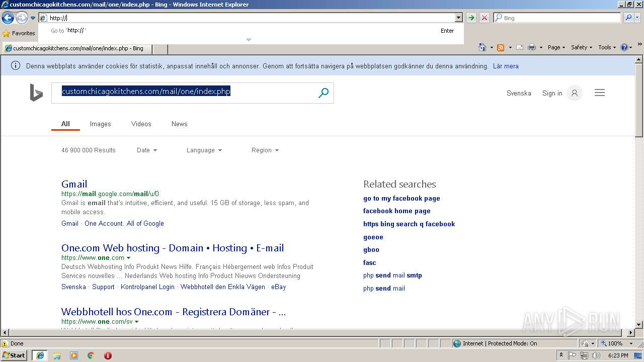
Task: Click the Bing page search field
Action: tap(184, 93)
